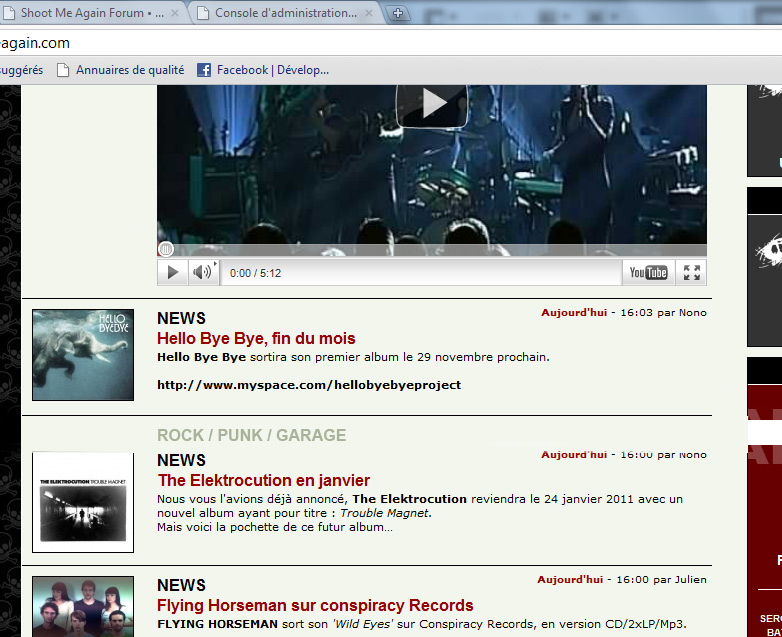The image size is (782, 637).
Task: Click the NEWS heading above The Elektrocution
Action: click(182, 460)
